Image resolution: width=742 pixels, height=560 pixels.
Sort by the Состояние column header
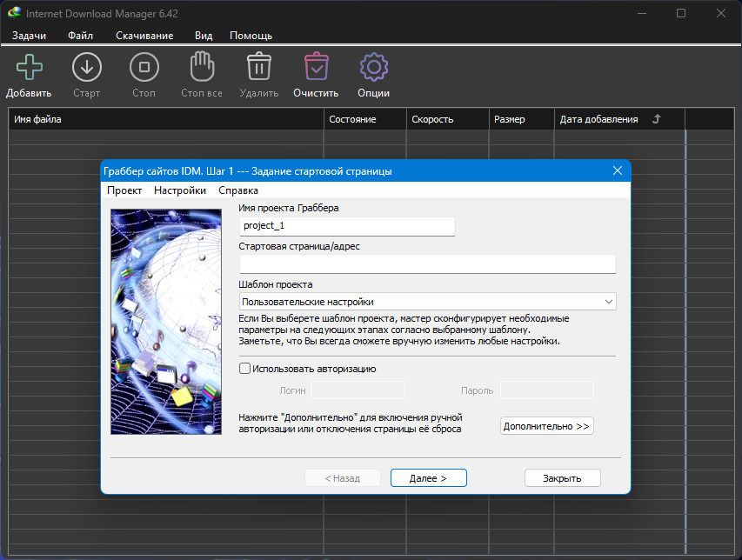(364, 119)
